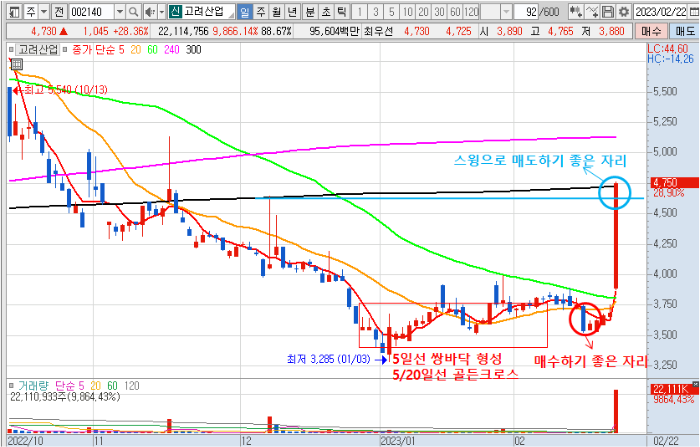This screenshot has height=447, width=700.
Task: Open the blank interval combo box arrow
Action: point(506,12)
